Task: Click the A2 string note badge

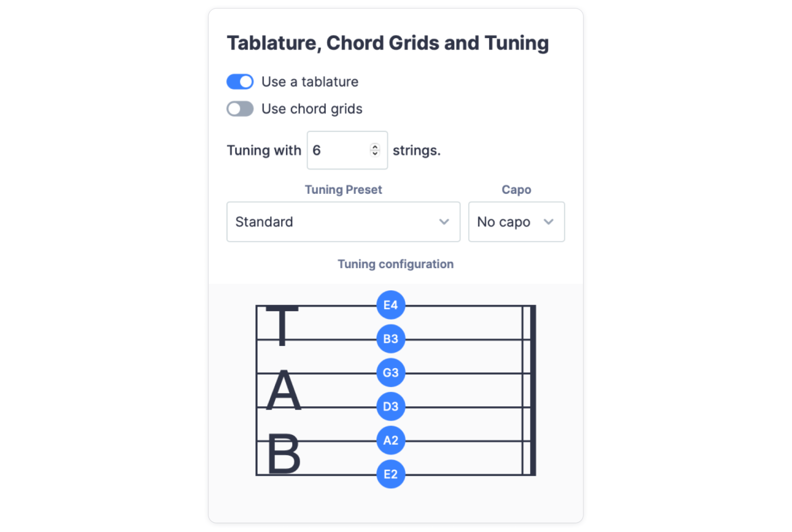Action: [390, 440]
